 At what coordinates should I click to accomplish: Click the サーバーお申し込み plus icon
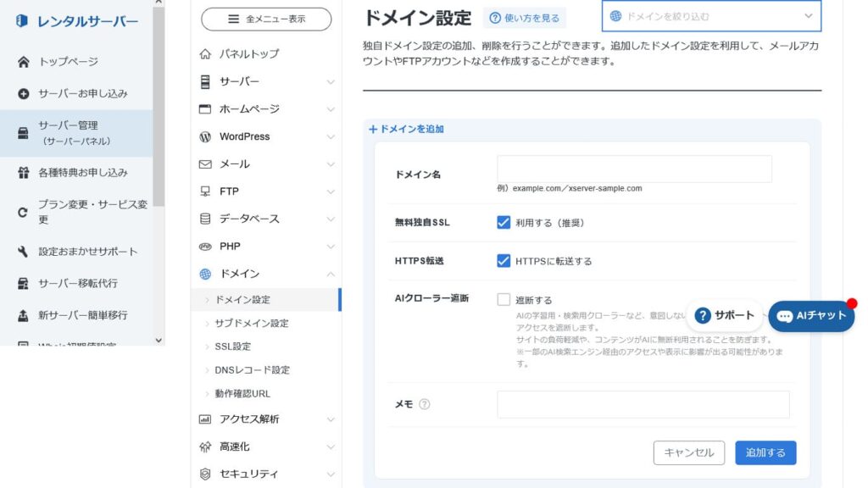click(23, 93)
